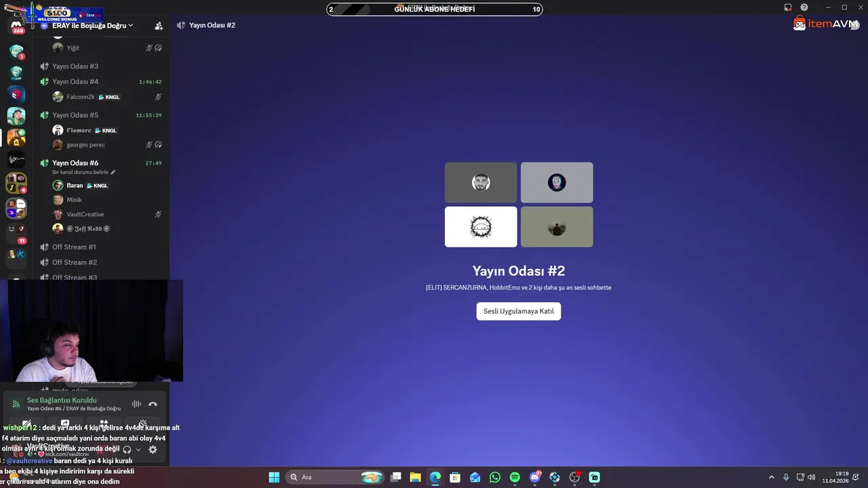Image resolution: width=868 pixels, height=488 pixels.
Task: Click system tray microphone icon
Action: click(786, 477)
